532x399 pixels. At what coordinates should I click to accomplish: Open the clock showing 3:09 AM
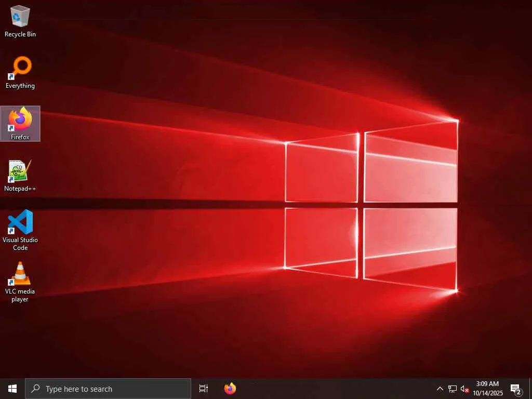tap(487, 389)
